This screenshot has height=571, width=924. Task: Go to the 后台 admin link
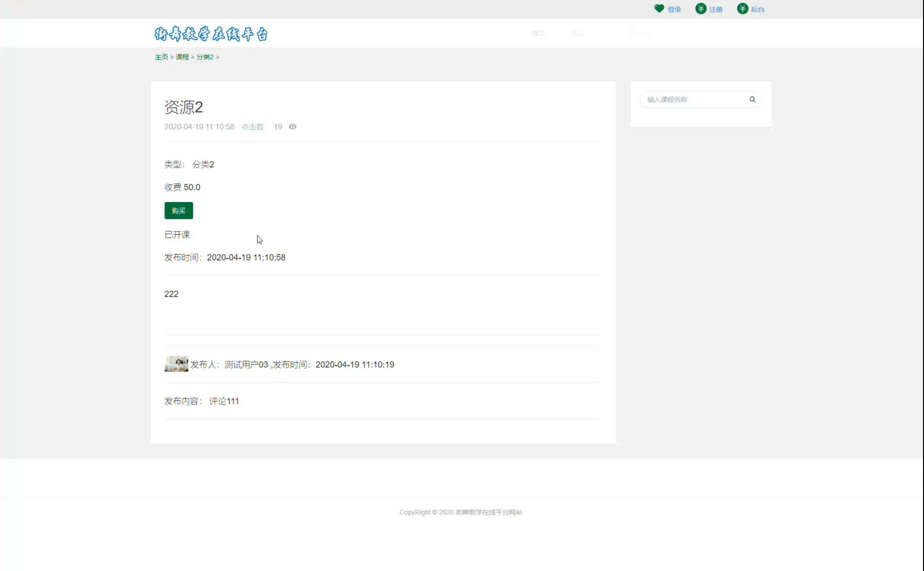pos(757,10)
